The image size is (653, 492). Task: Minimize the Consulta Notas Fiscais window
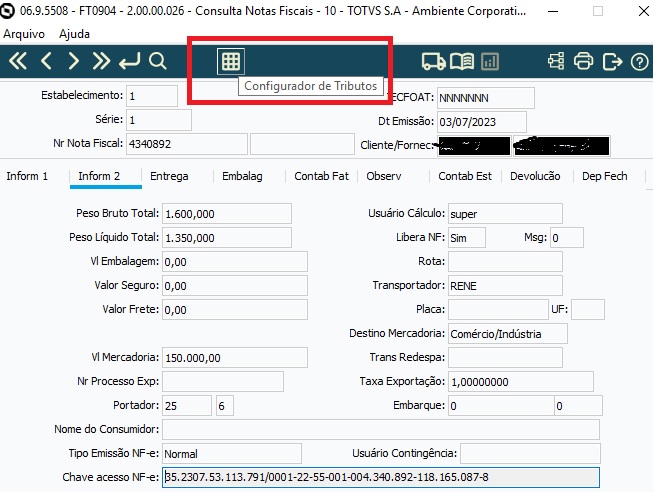pyautogui.click(x=553, y=11)
